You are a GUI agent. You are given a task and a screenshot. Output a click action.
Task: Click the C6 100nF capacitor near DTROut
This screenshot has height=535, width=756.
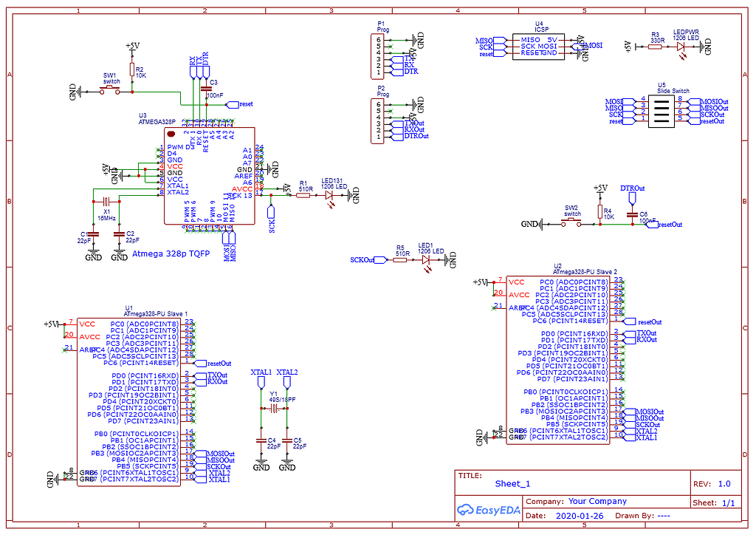pos(633,213)
